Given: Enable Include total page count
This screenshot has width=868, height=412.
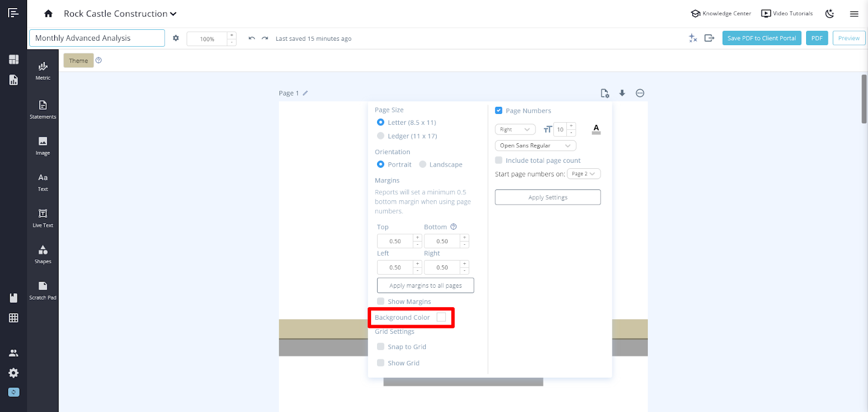Looking at the screenshot, I should pyautogui.click(x=499, y=160).
